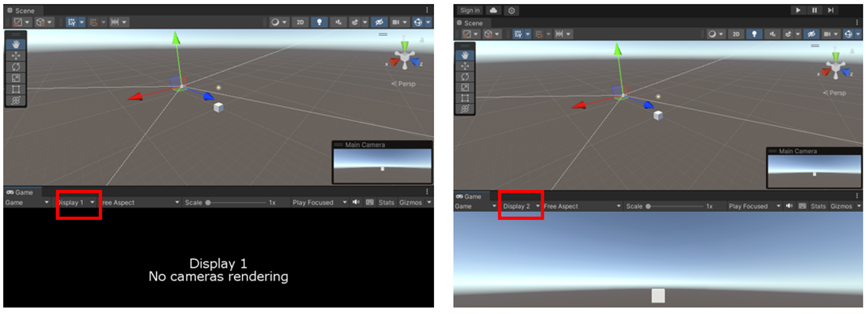Open scene camera settings dropdown in right Scene toolbar

pos(832,33)
